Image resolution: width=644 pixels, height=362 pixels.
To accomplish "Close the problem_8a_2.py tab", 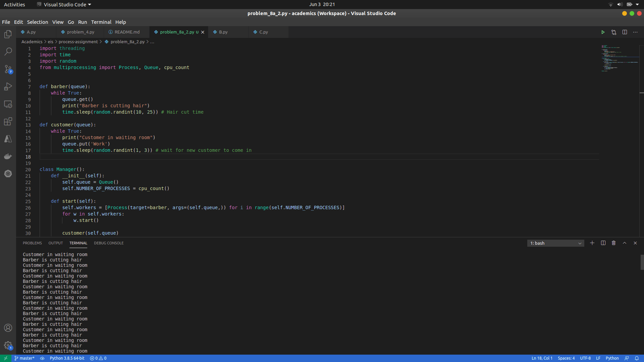I will [x=203, y=32].
